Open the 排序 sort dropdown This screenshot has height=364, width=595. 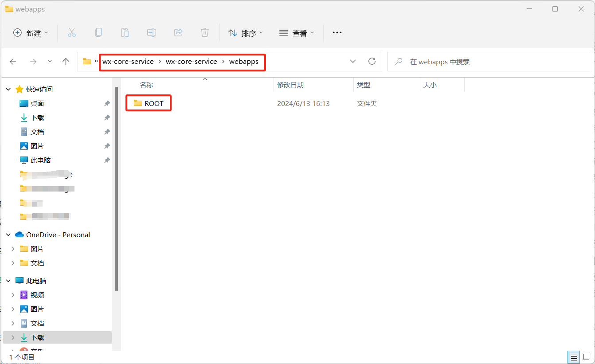point(246,33)
